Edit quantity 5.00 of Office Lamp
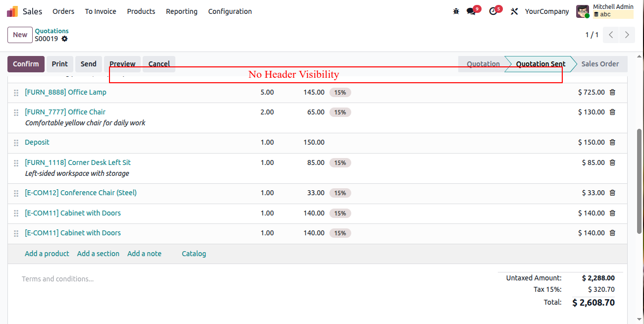 [x=267, y=92]
